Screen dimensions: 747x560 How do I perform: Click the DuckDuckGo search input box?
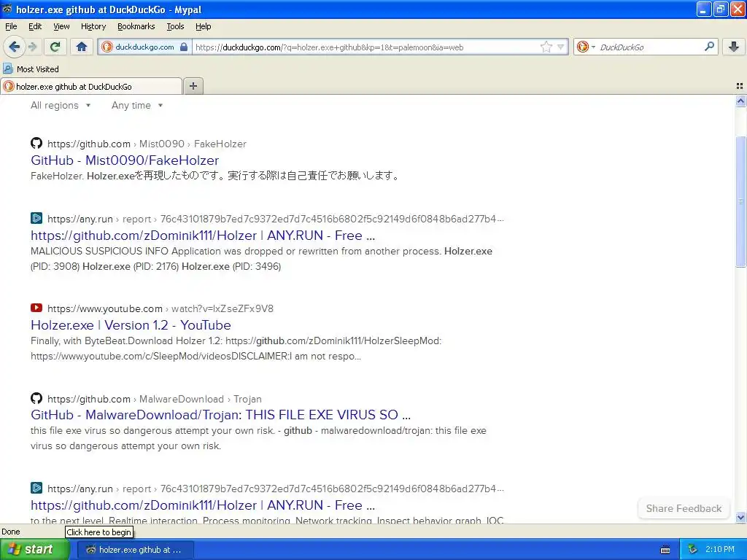pyautogui.click(x=649, y=47)
